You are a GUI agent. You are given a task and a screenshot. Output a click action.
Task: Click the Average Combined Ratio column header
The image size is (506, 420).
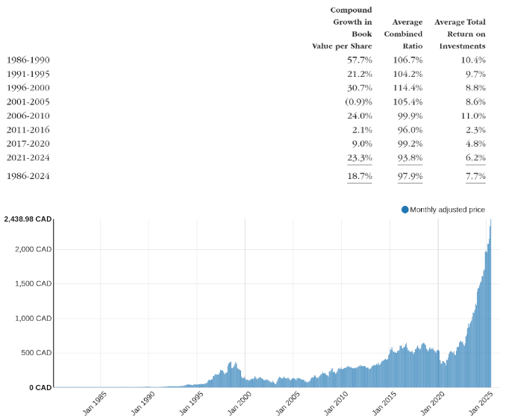coord(403,34)
